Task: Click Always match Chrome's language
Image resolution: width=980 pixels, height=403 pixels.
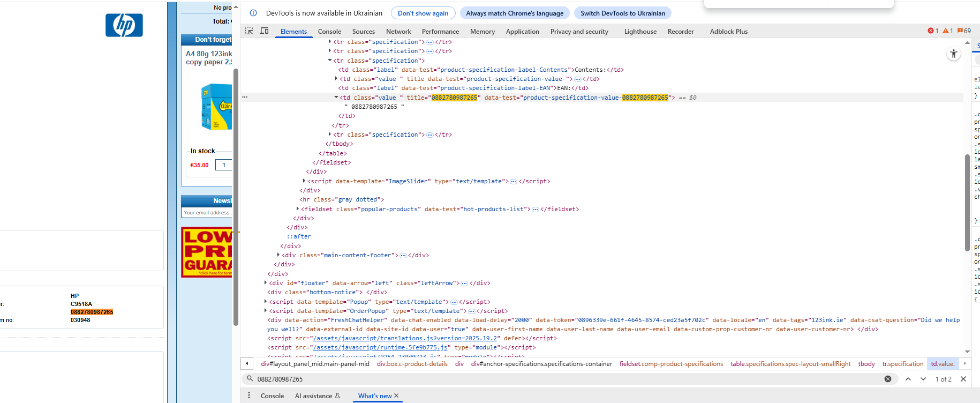Action: (515, 13)
